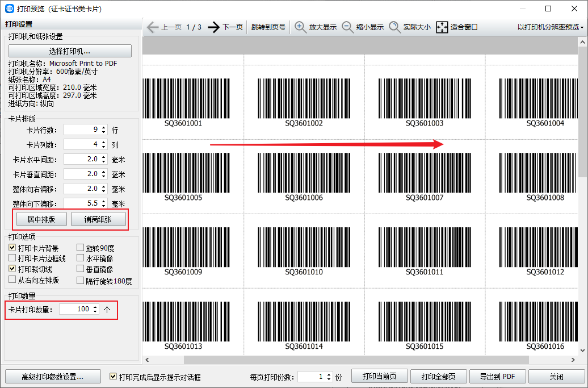Click preview scroll up arrow
Image resolution: width=588 pixels, height=388 pixels.
(582, 41)
